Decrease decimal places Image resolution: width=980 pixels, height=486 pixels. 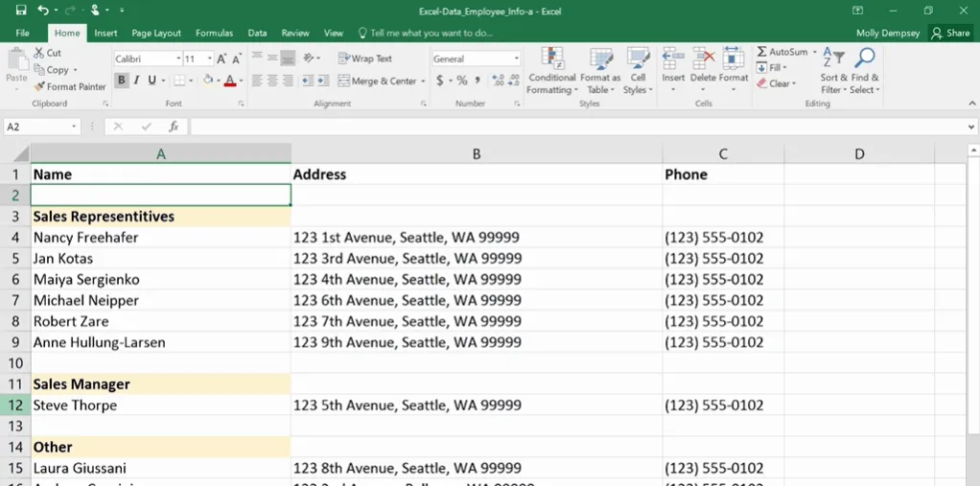514,81
